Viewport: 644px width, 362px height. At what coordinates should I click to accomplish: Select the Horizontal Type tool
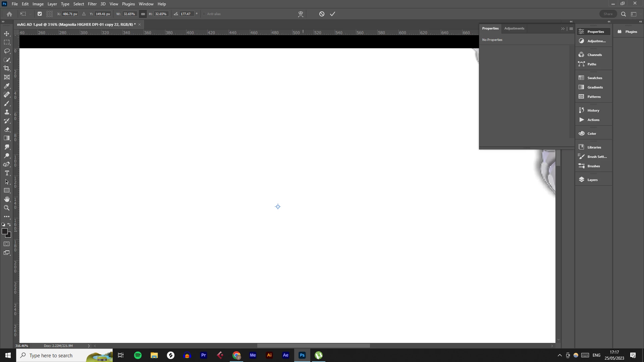coord(7,173)
